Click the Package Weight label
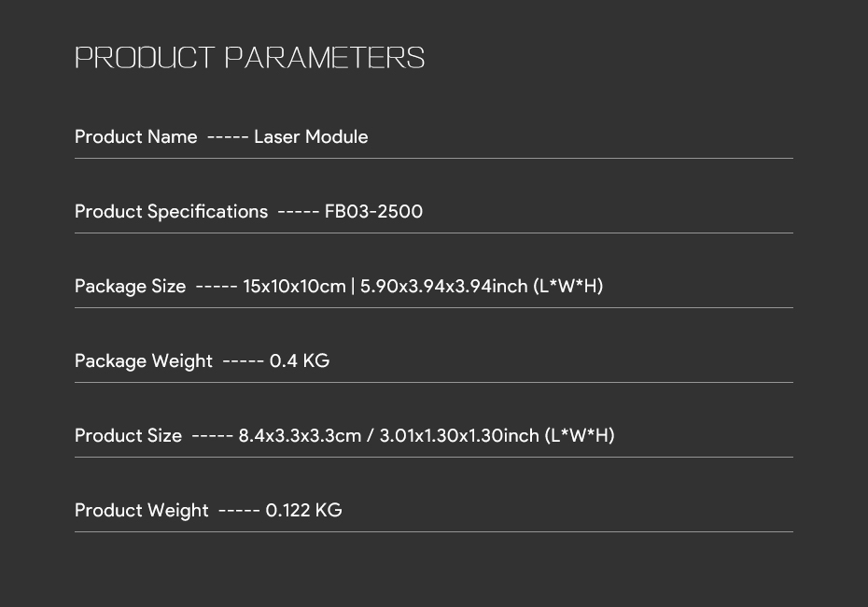Image resolution: width=868 pixels, height=607 pixels. pyautogui.click(x=144, y=361)
